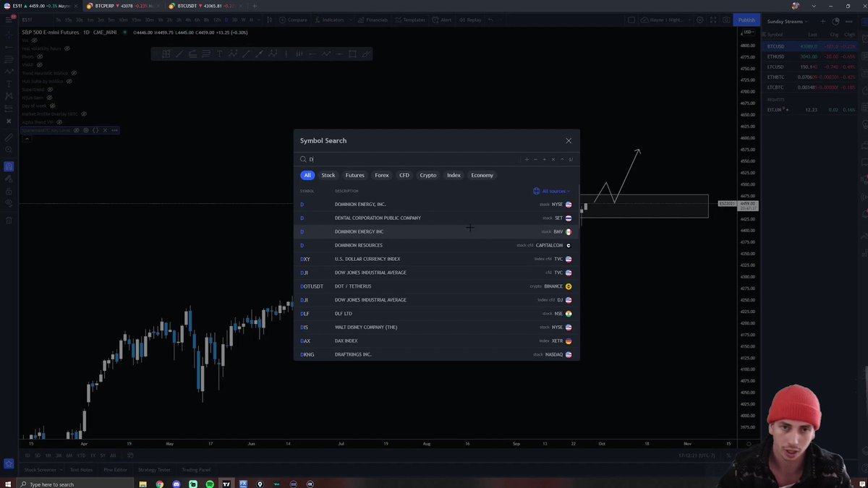Open the hamburger menu with notification badge
Image resolution: width=868 pixels, height=488 pixels.
click(x=9, y=20)
